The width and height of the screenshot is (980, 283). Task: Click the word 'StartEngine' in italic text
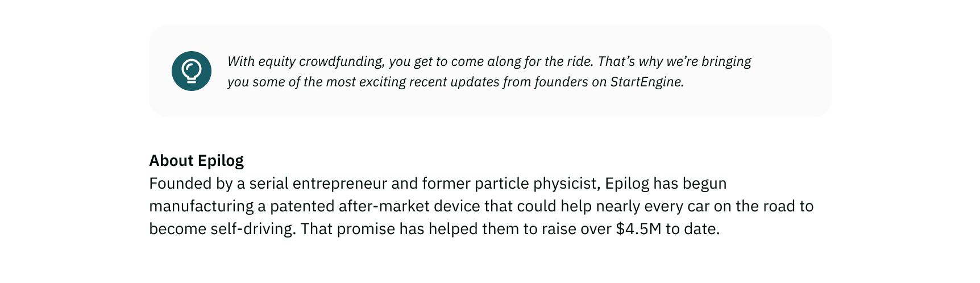coord(647,82)
